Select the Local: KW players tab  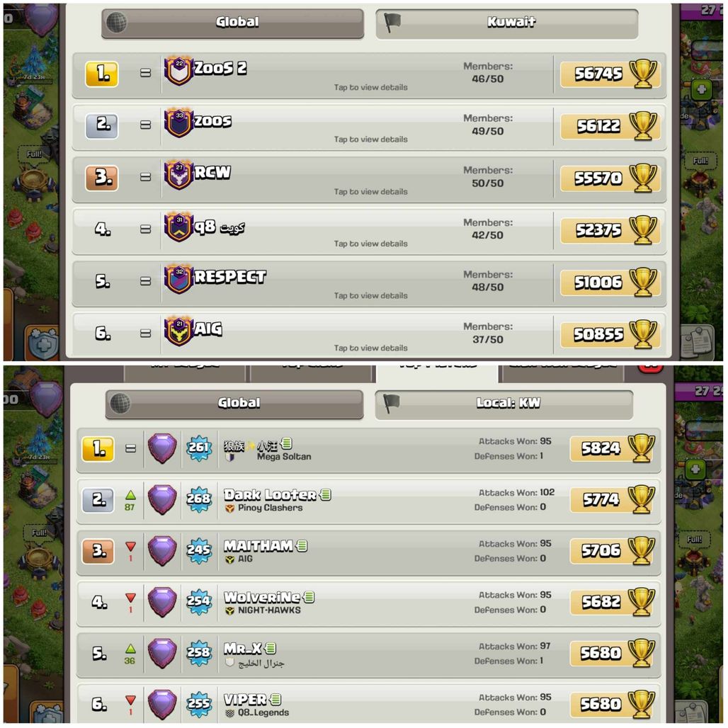[x=504, y=404]
